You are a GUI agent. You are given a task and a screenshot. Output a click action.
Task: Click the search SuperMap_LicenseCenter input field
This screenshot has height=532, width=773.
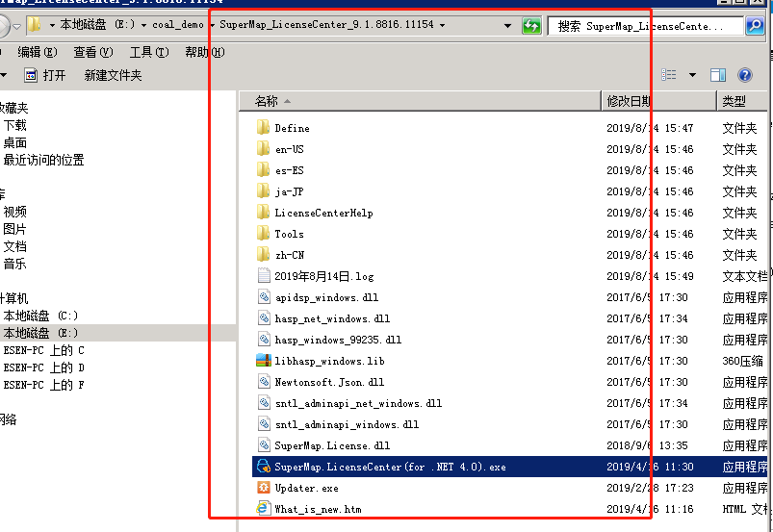645,26
